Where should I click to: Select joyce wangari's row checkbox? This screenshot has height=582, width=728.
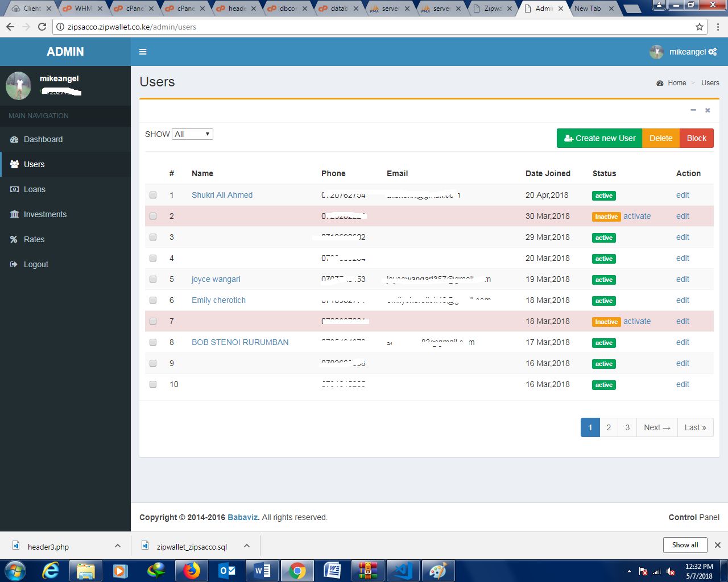(153, 279)
